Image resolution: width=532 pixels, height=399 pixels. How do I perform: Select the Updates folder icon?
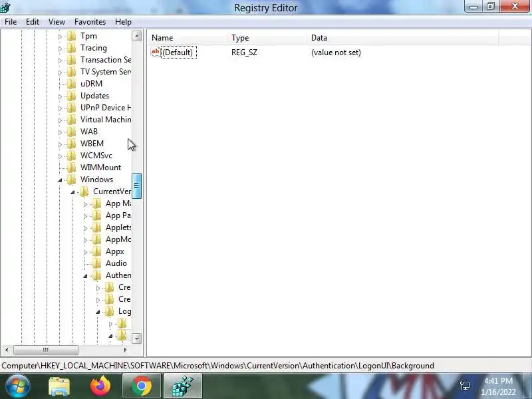[x=72, y=96]
